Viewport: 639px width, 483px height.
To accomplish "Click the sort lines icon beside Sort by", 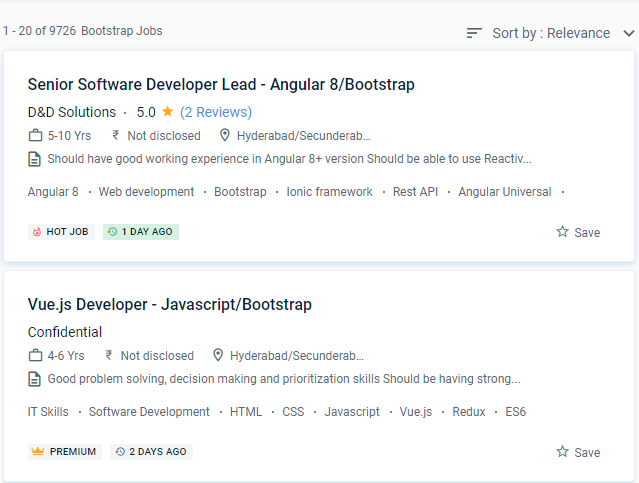I will pyautogui.click(x=474, y=33).
